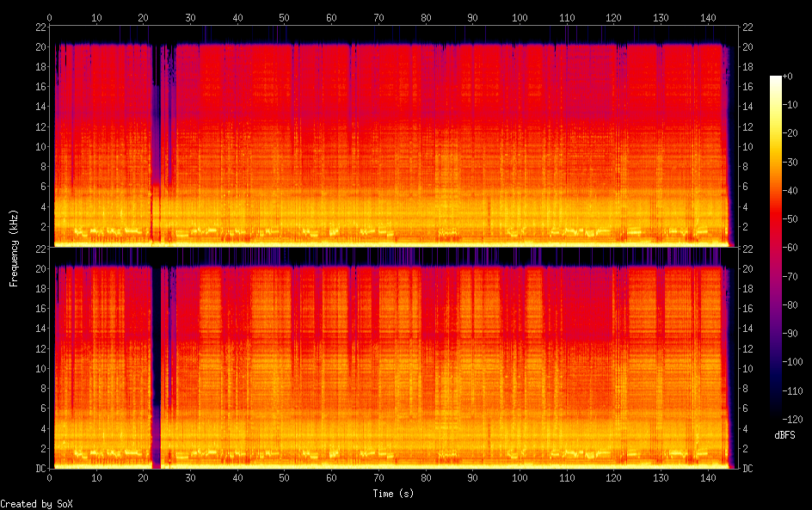The width and height of the screenshot is (812, 510).
Task: Click the 'Frequency (kHz)' axis title
Action: pos(14,248)
